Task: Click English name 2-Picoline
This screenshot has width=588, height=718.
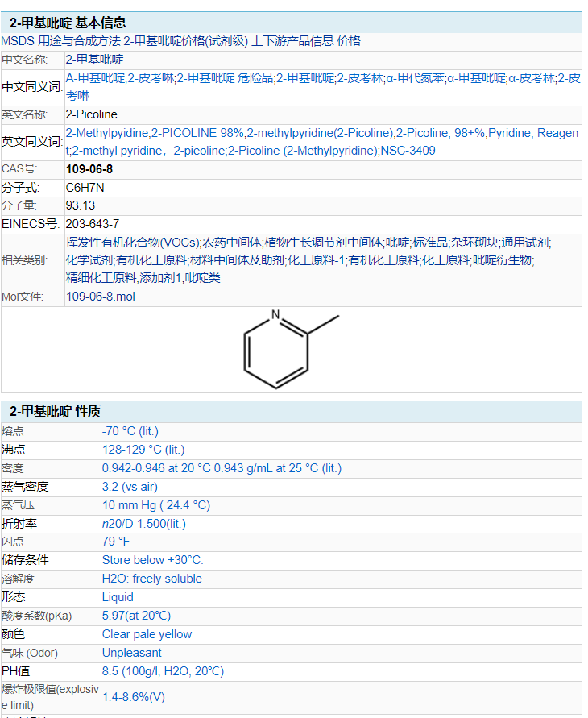Action: 92,114
